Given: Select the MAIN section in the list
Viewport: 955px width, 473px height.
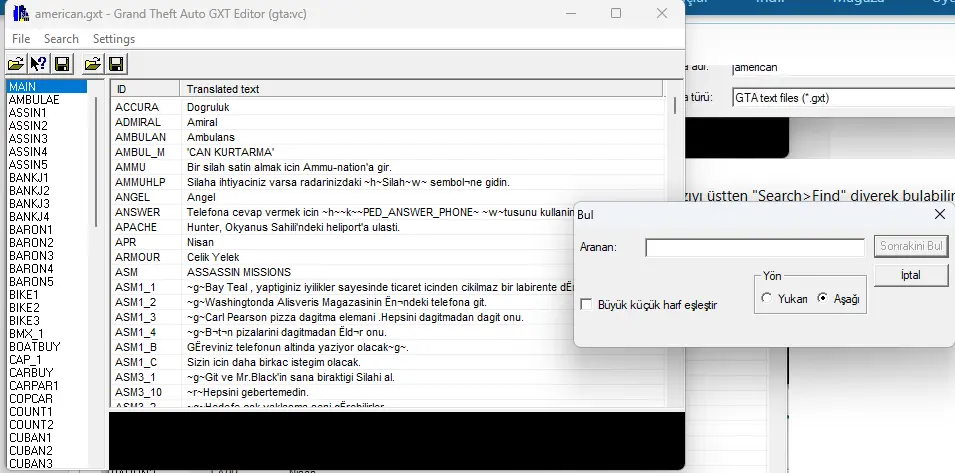Looking at the screenshot, I should click(47, 86).
